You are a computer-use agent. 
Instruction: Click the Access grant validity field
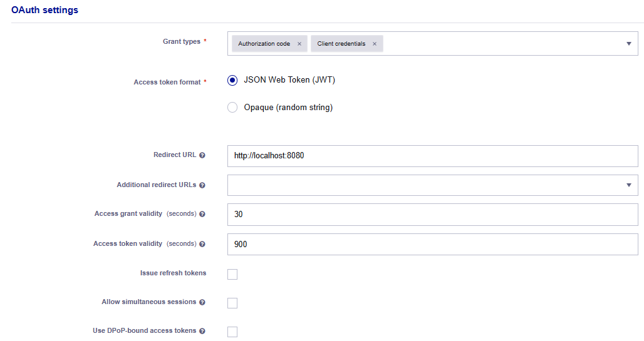432,215
